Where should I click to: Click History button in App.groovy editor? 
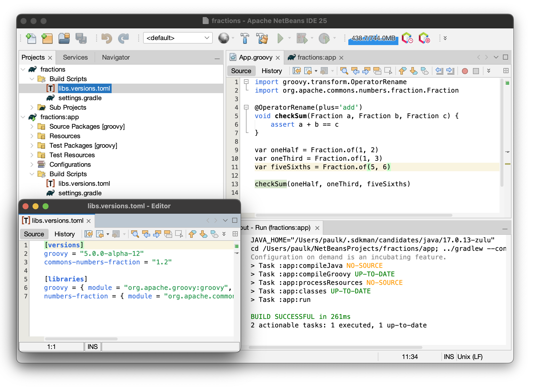point(272,71)
